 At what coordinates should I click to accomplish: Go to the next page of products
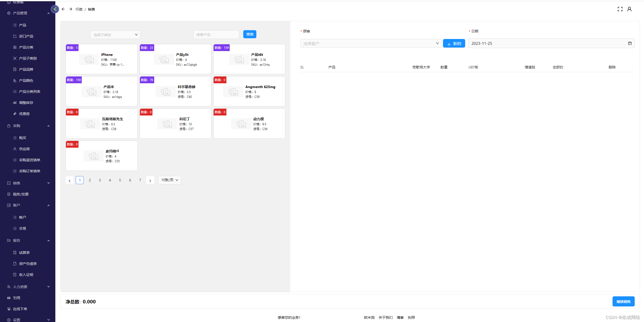coord(150,180)
